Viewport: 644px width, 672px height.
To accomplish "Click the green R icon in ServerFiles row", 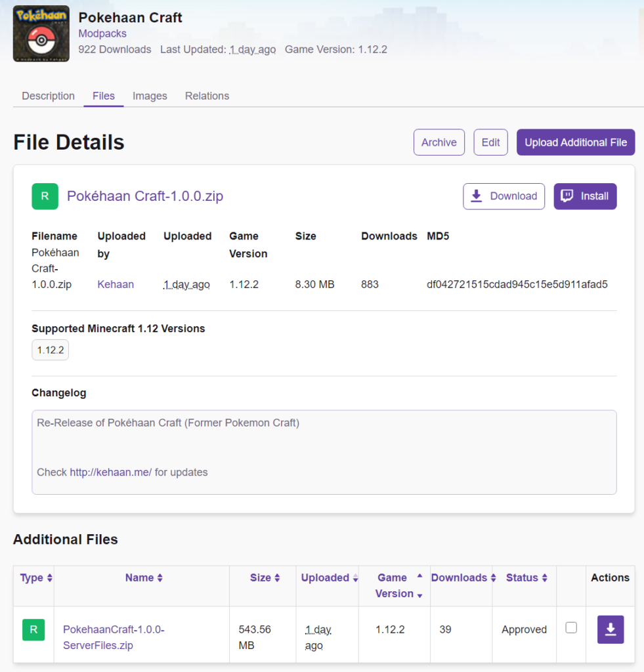I will coord(33,629).
